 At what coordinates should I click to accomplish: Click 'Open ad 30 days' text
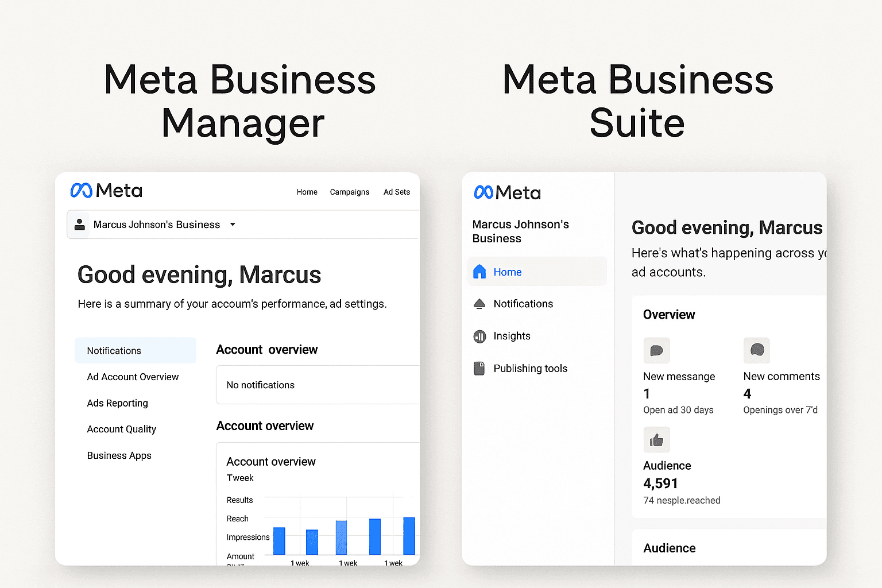[678, 410]
